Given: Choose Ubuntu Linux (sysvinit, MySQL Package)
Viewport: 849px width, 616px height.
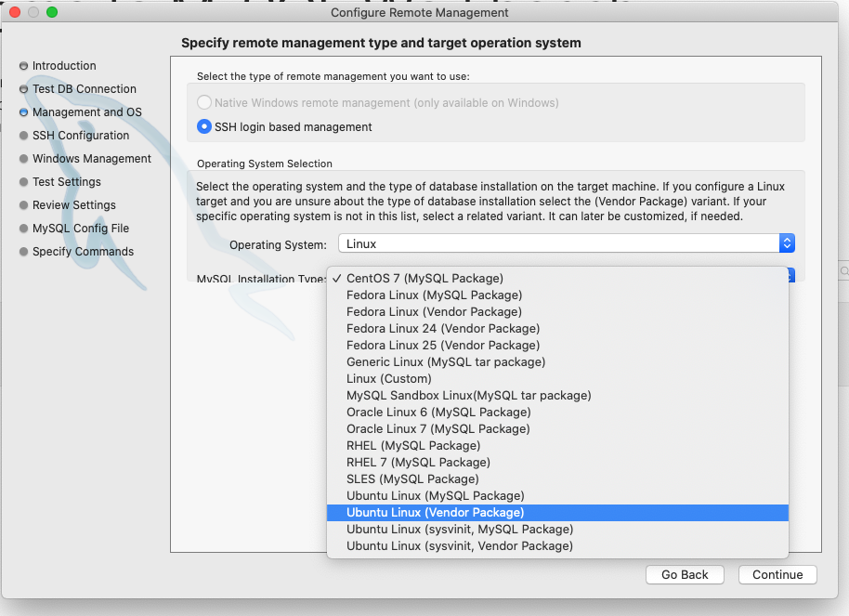Looking at the screenshot, I should (x=557, y=530).
